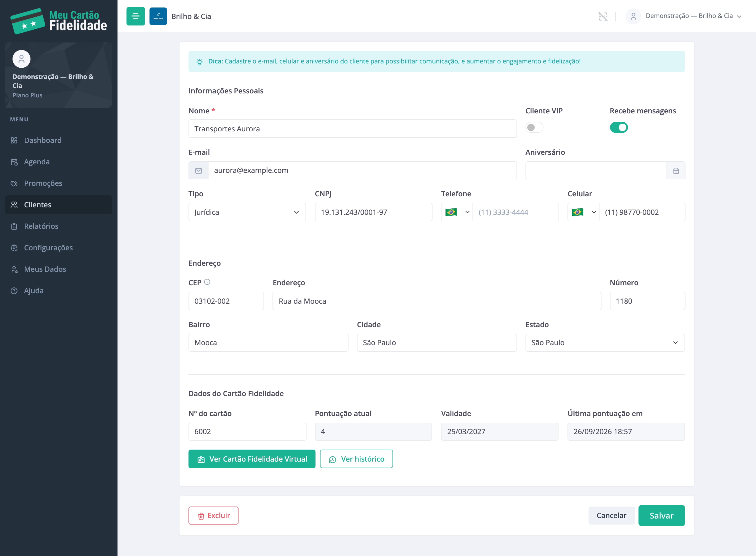Click the sidebar profile avatar
Screen dimensions: 756x556
(x=21, y=59)
